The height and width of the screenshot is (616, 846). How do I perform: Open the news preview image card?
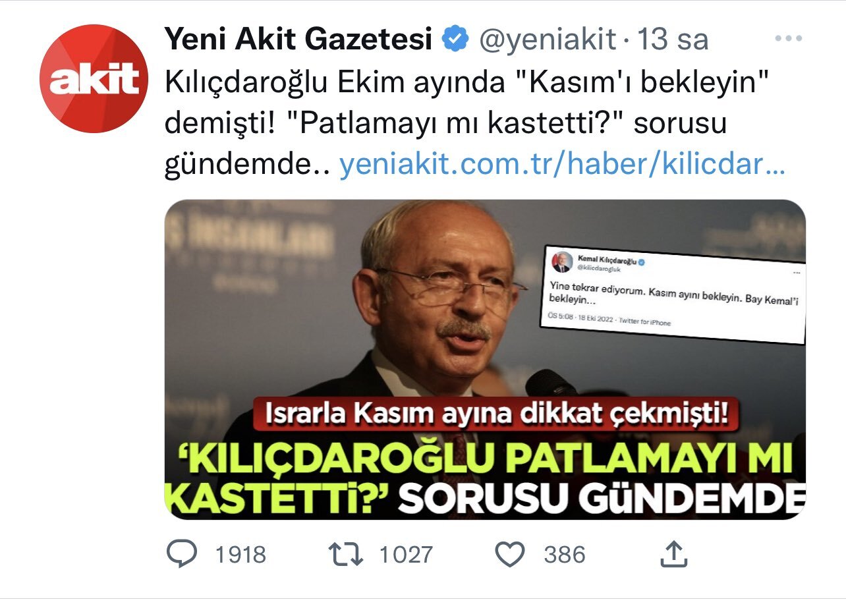485,360
